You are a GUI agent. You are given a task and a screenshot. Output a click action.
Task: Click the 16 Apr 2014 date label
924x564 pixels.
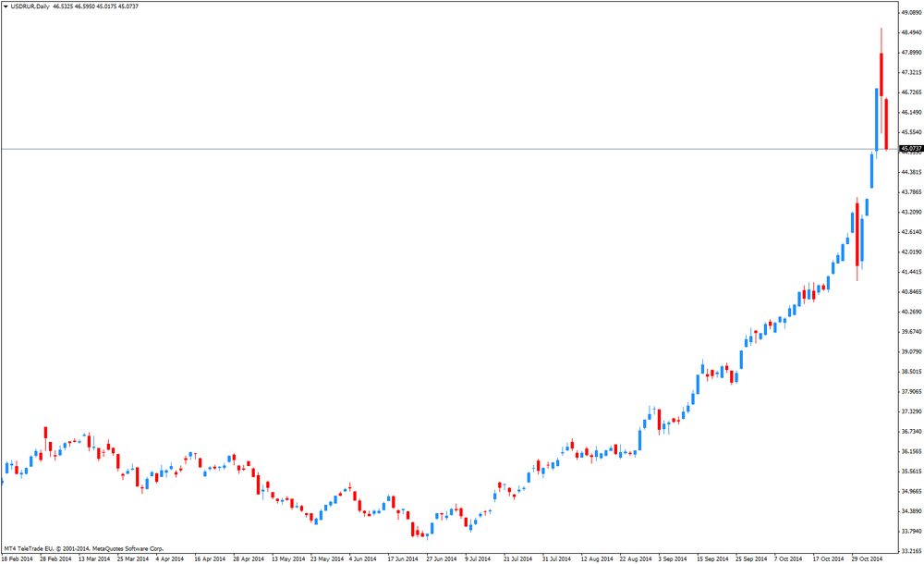coord(210,558)
